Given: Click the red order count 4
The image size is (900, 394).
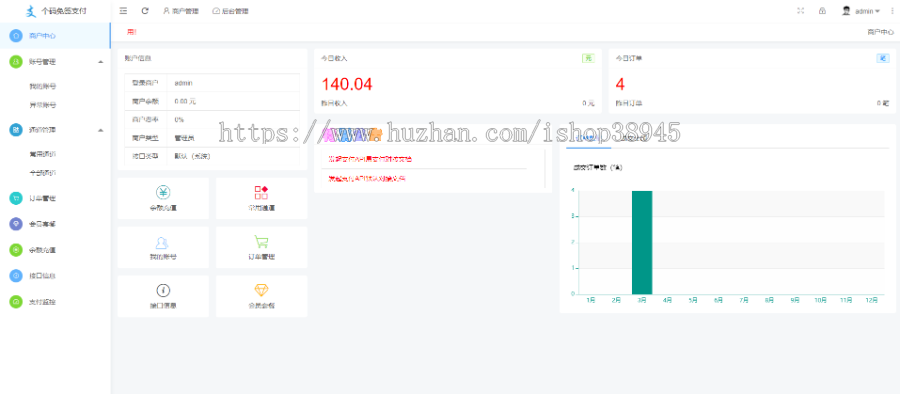Looking at the screenshot, I should point(620,84).
